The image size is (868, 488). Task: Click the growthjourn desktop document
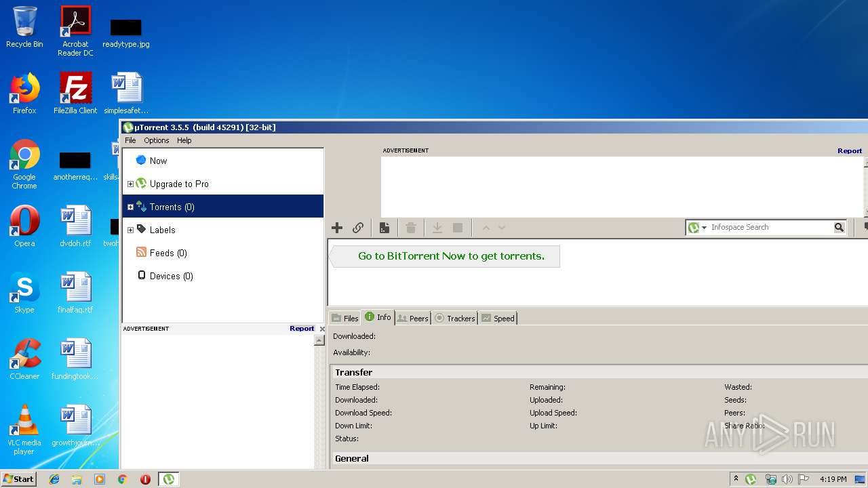pyautogui.click(x=75, y=426)
